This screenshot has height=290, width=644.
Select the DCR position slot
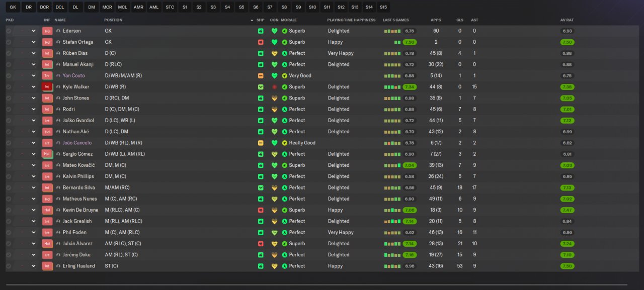[44, 7]
